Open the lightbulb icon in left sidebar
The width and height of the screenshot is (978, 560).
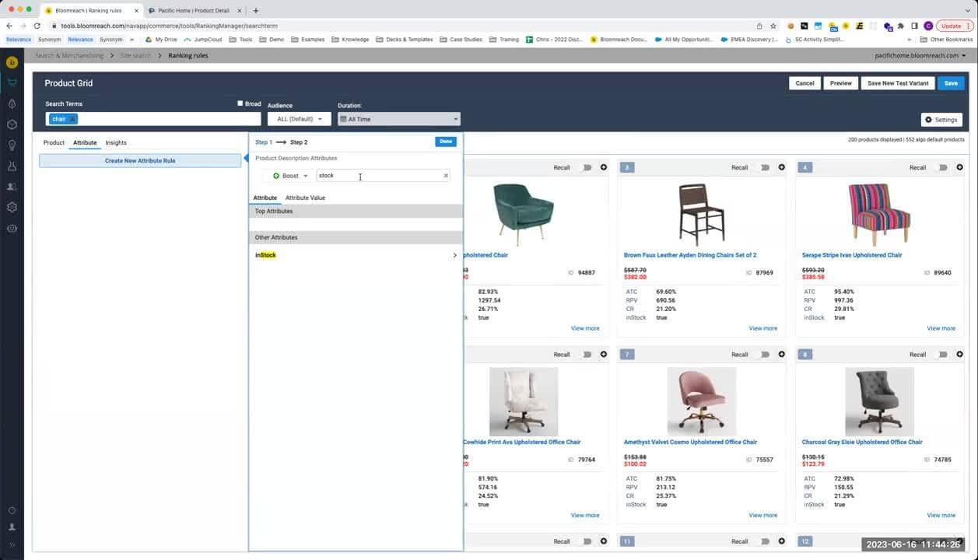[12, 145]
